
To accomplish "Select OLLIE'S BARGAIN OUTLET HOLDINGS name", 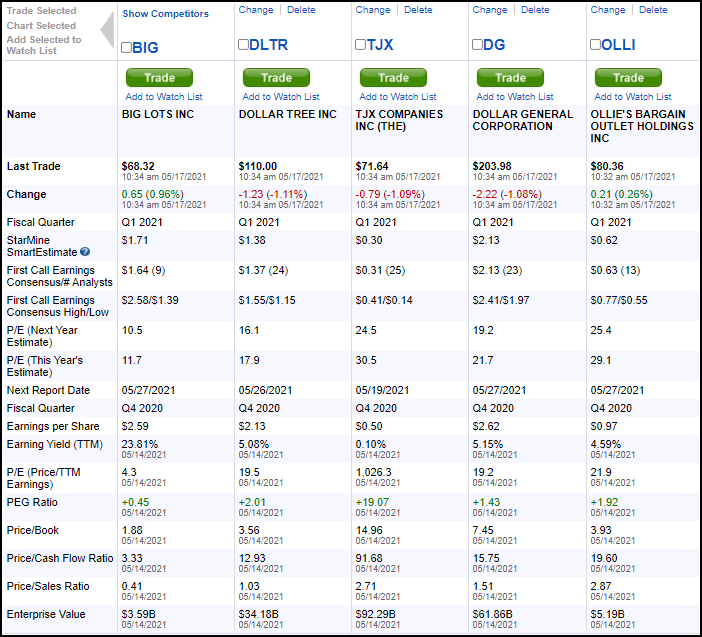I will click(642, 126).
